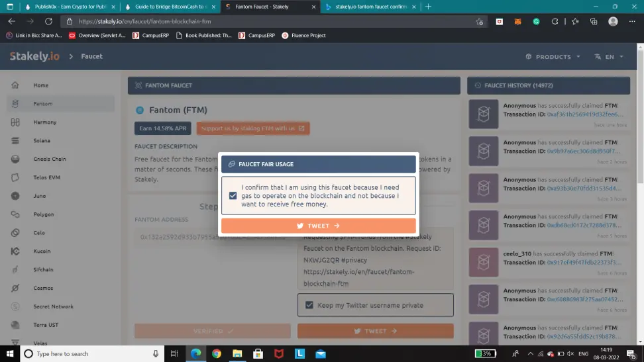This screenshot has width=644, height=362.
Task: Open the MetaMask fox extension icon
Action: pyautogui.click(x=518, y=21)
